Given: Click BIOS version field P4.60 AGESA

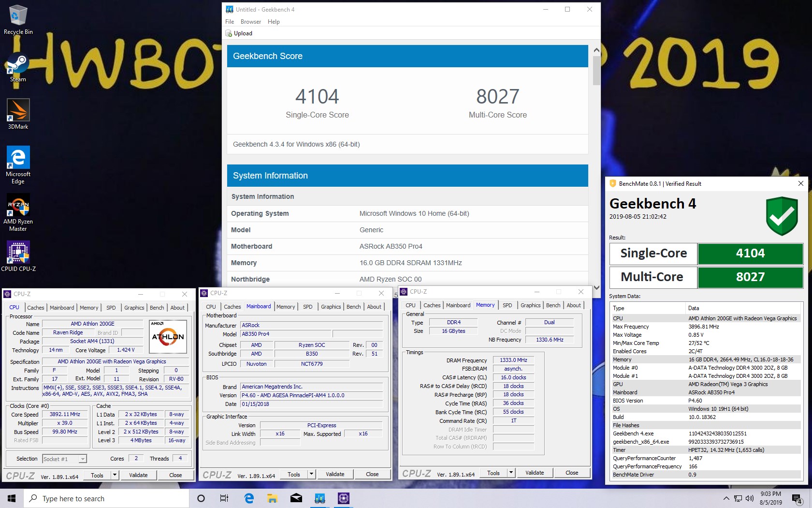Looking at the screenshot, I should pos(311,395).
